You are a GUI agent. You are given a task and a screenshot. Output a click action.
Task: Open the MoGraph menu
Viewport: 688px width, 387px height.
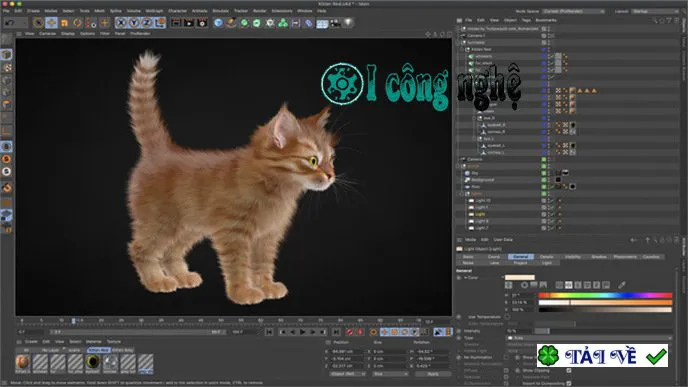click(154, 11)
